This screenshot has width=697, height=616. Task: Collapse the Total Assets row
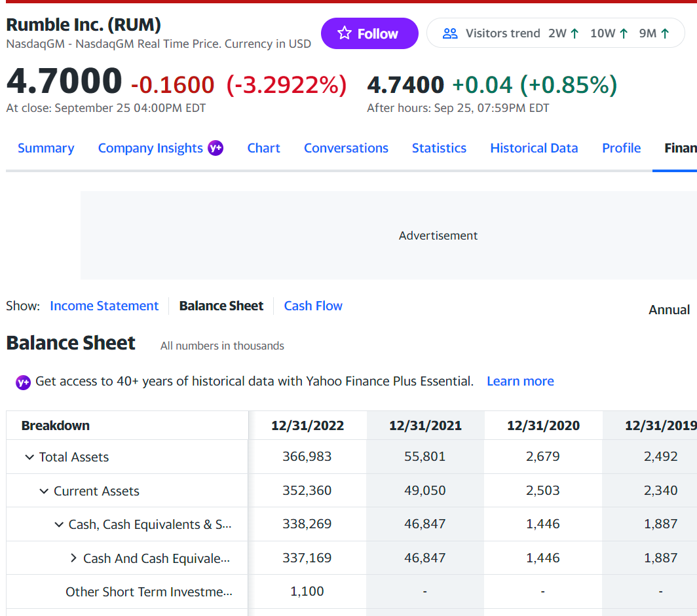pos(29,457)
